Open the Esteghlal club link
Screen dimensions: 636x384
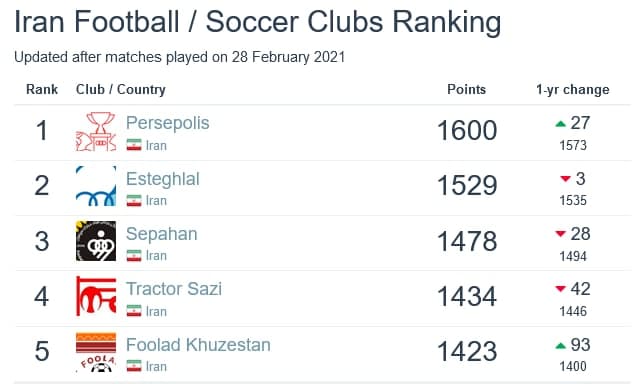(163, 179)
